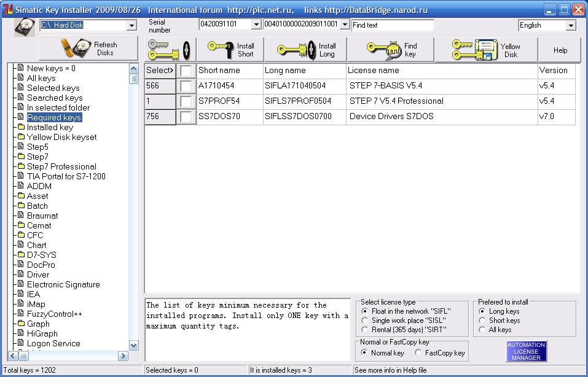The image size is (588, 377).
Task: Check the A1710454 key checkbox
Action: pos(186,86)
